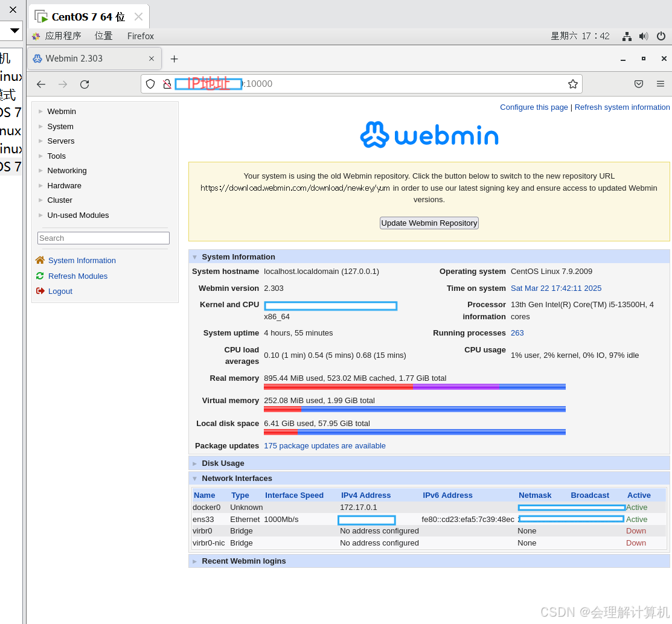Collapse the System Information section
This screenshot has height=624, width=672.
[x=194, y=256]
